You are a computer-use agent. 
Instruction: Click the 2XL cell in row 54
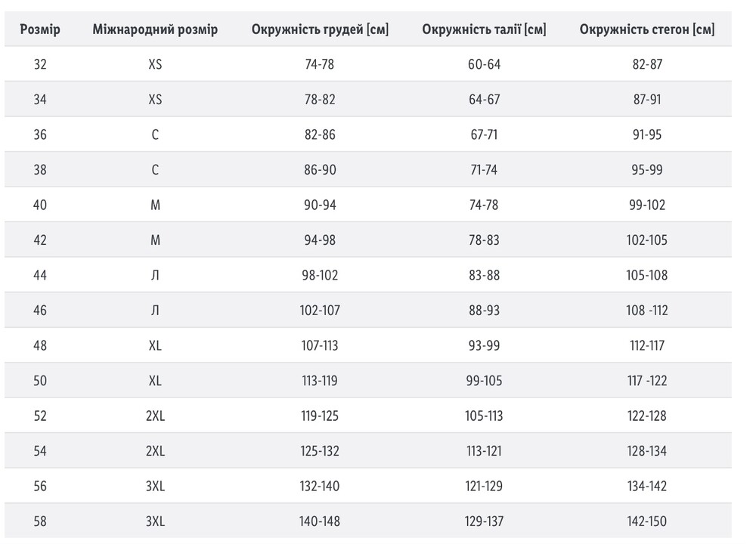[x=155, y=451]
